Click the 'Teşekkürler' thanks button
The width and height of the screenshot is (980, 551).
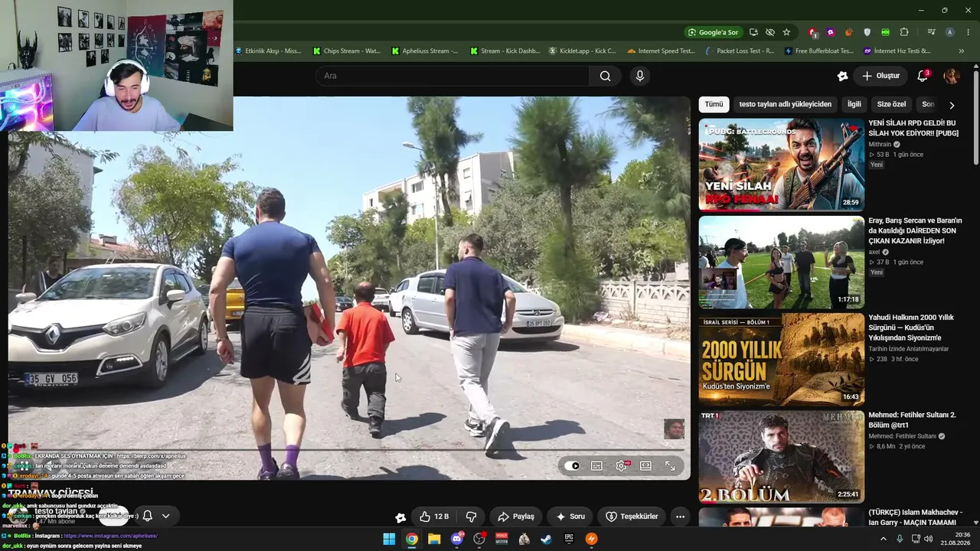tap(632, 517)
